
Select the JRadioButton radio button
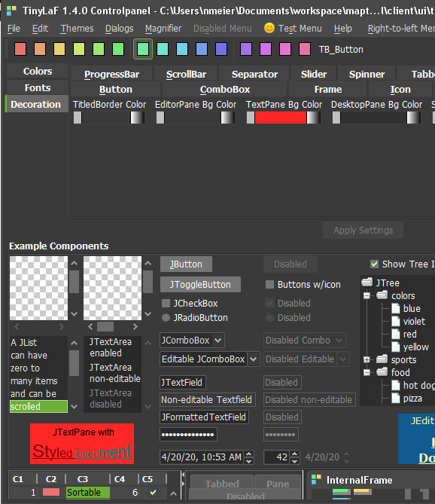coord(166,318)
